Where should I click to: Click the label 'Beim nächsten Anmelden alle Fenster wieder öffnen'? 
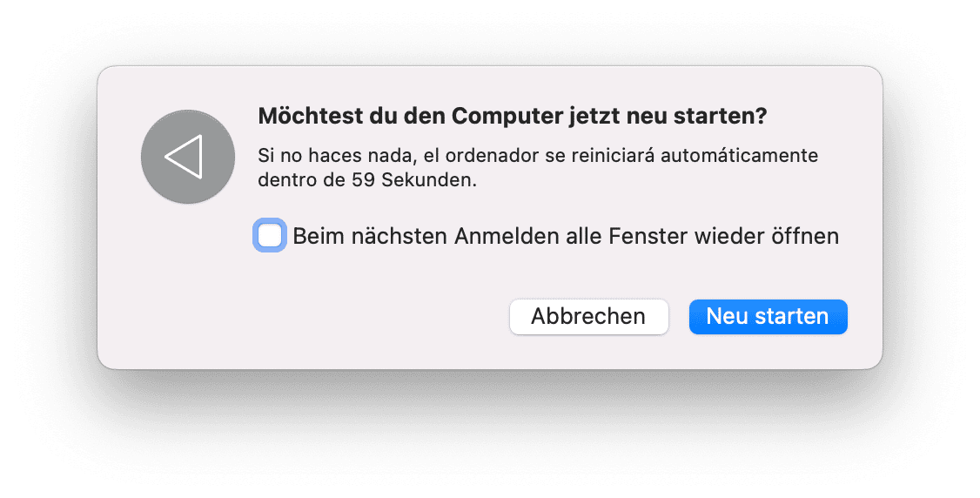click(x=566, y=236)
